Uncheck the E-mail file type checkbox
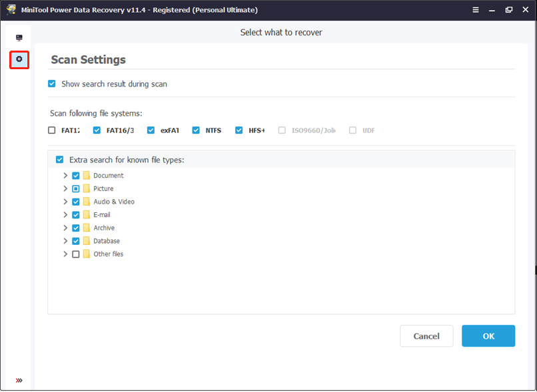537x392 pixels. (76, 215)
